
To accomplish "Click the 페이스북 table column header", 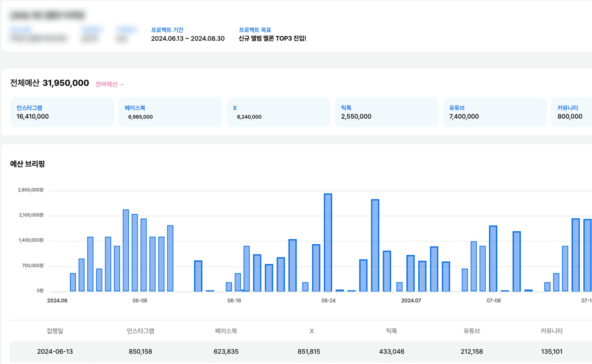I will tap(226, 331).
